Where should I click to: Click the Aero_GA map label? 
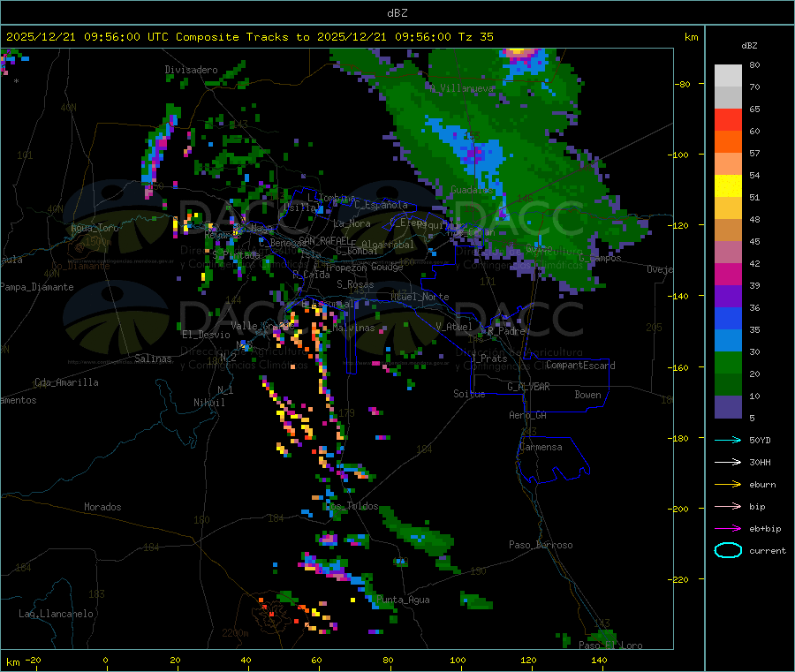point(527,415)
